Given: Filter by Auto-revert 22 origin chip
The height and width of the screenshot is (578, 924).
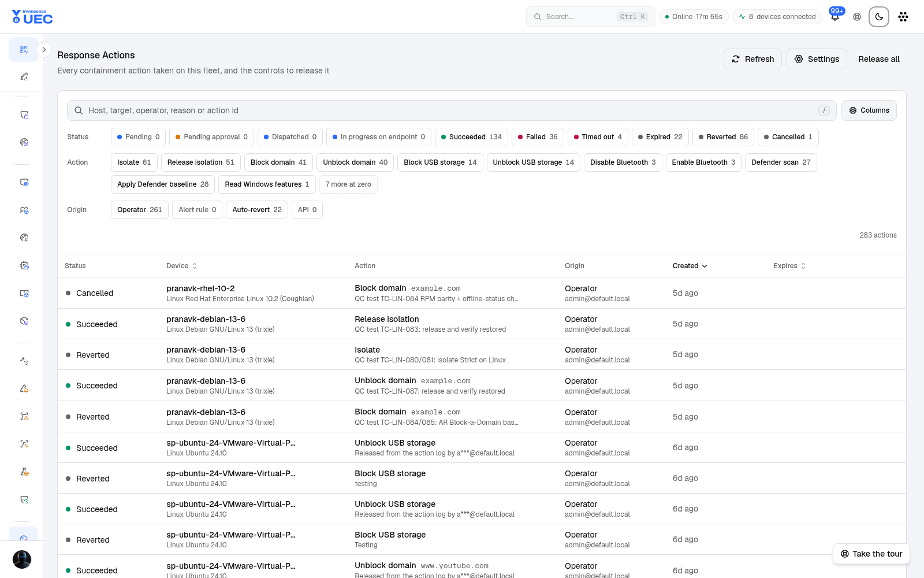Looking at the screenshot, I should [257, 210].
